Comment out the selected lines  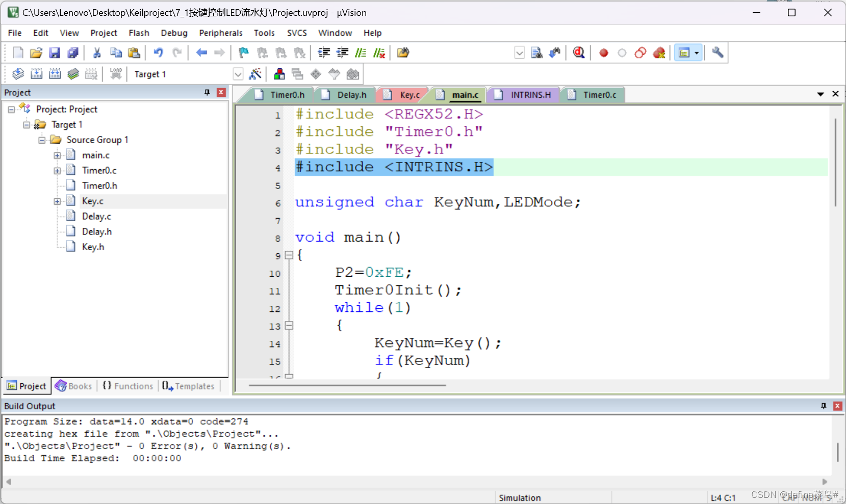tap(361, 52)
